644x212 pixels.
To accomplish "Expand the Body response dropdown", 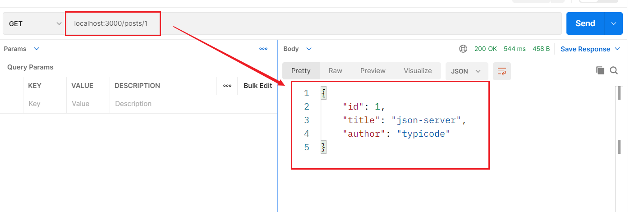I will coord(309,49).
